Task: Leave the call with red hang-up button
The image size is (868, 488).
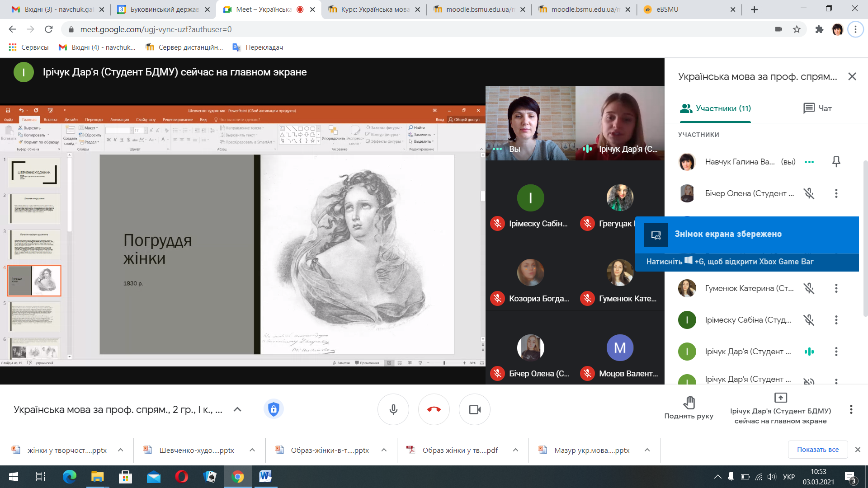Action: (x=434, y=409)
